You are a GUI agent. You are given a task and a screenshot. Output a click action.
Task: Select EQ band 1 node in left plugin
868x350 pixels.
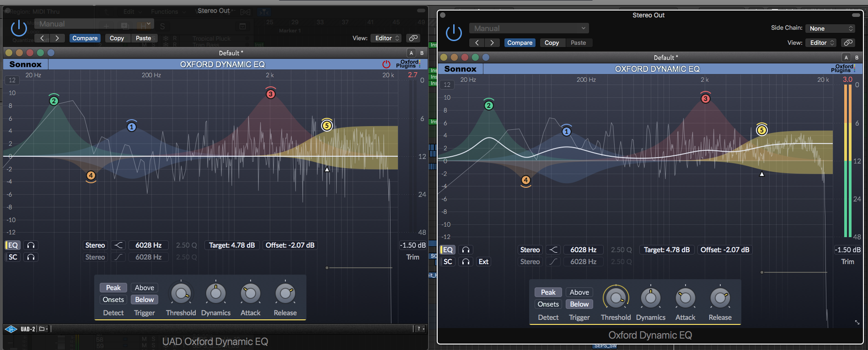[132, 127]
